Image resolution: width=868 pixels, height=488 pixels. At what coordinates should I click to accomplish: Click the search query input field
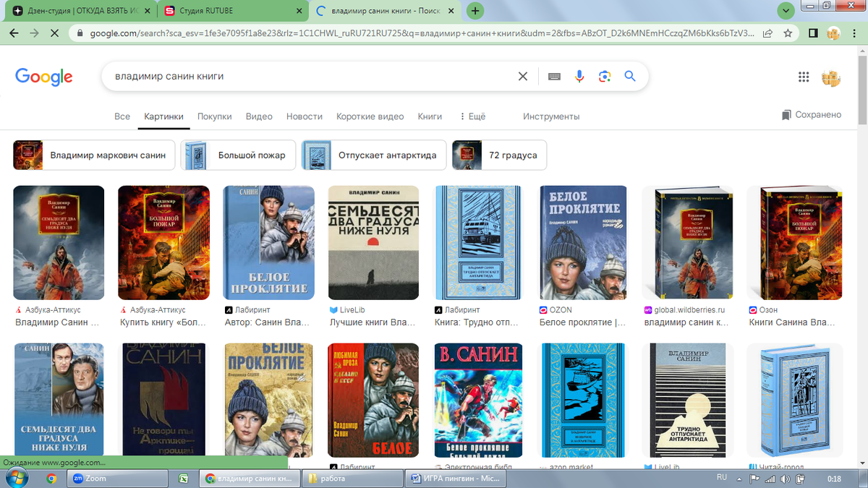pyautogui.click(x=311, y=76)
